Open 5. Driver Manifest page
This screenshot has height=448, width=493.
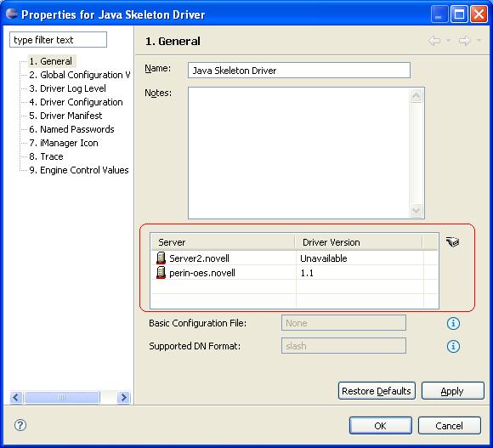65,116
